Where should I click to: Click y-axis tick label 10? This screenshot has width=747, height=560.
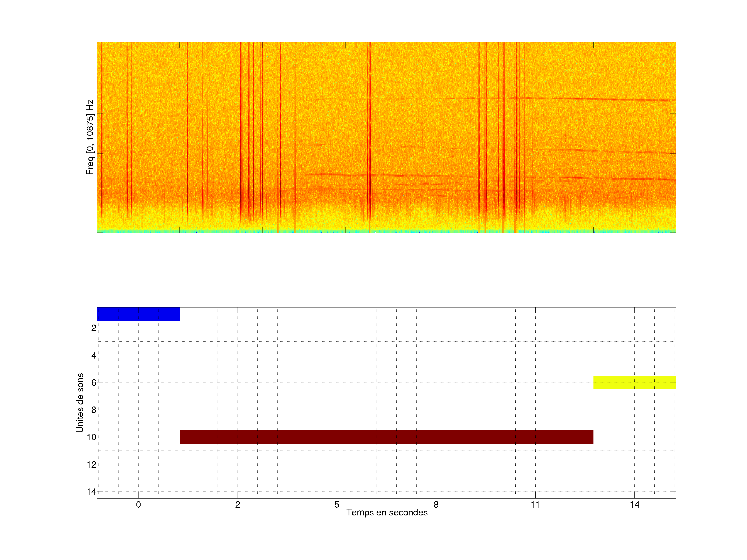(92, 437)
